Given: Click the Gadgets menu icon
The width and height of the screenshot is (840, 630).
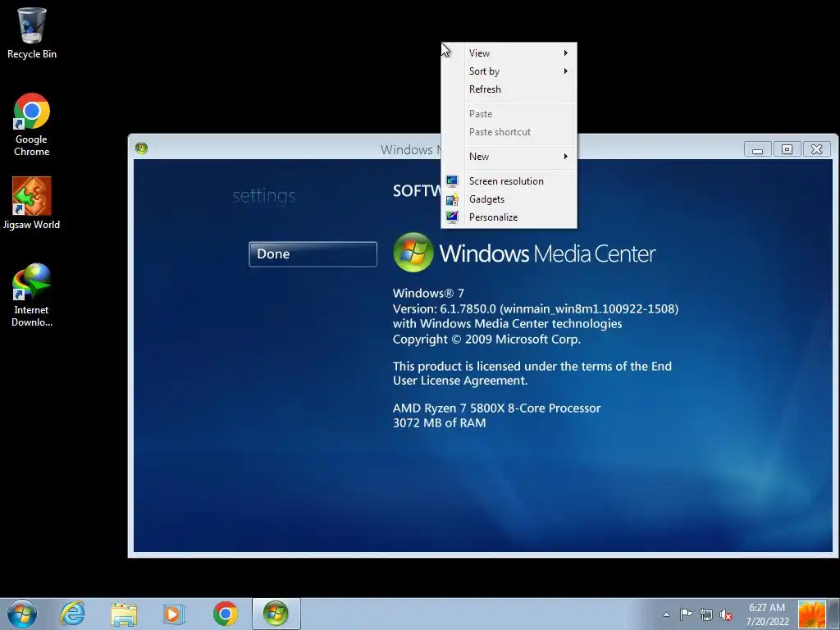Looking at the screenshot, I should [452, 199].
